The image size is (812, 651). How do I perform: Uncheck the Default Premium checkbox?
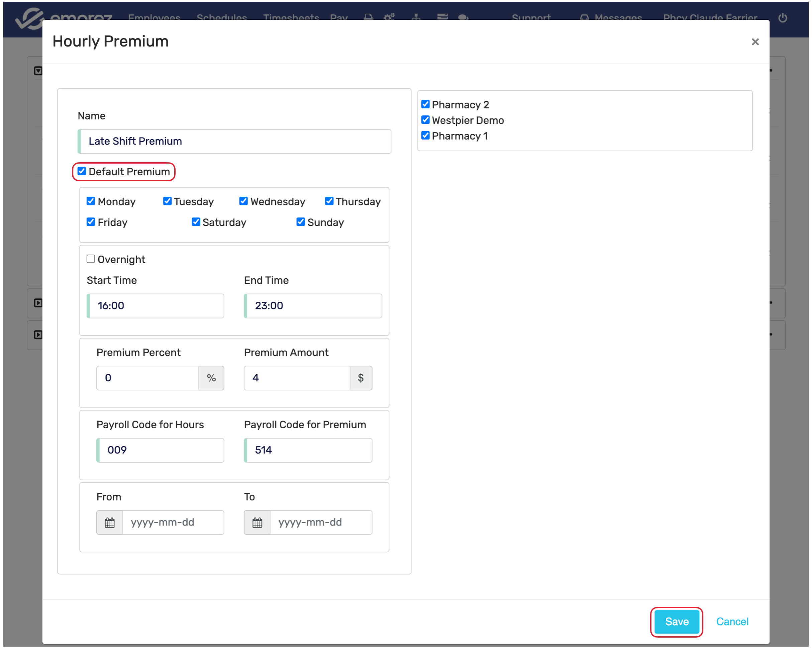82,171
